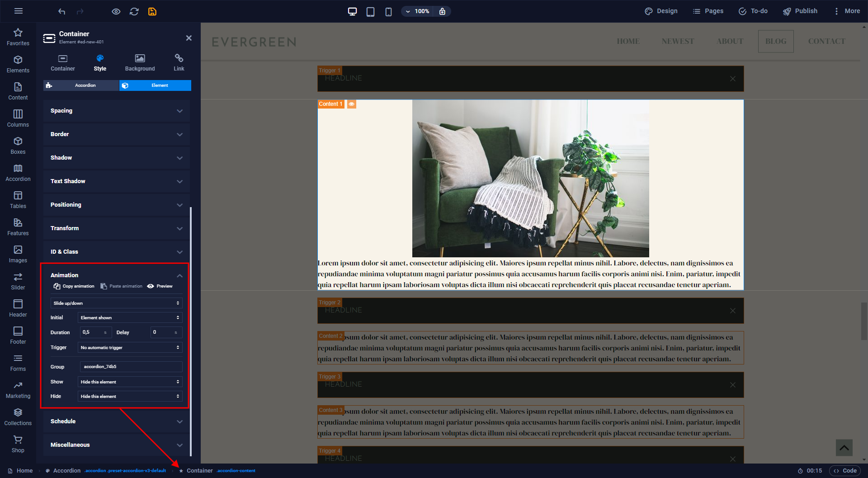Select the tablet viewport icon
The height and width of the screenshot is (478, 868).
click(370, 11)
